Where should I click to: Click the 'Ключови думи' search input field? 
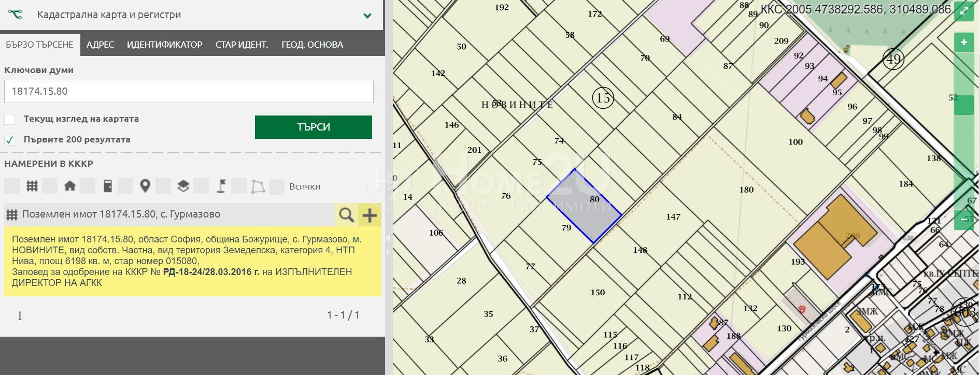189,91
